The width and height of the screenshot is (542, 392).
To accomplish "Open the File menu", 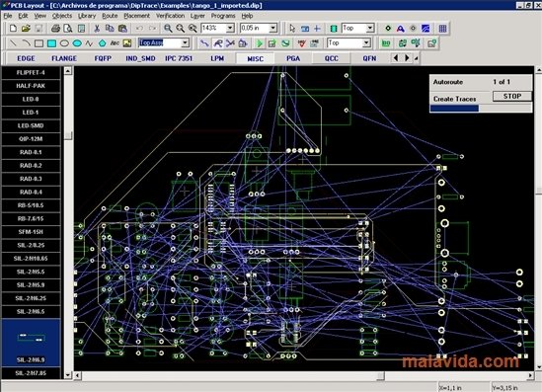I will (8, 16).
